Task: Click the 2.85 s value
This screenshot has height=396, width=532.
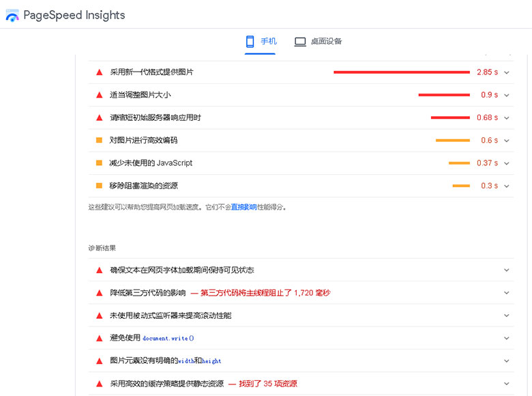Action: (487, 72)
